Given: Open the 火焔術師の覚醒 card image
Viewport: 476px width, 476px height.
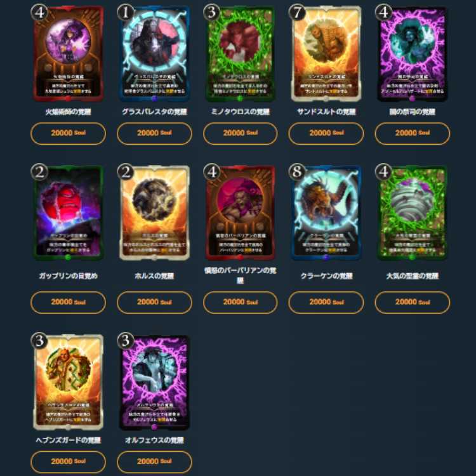Looking at the screenshot, I should click(x=69, y=54).
